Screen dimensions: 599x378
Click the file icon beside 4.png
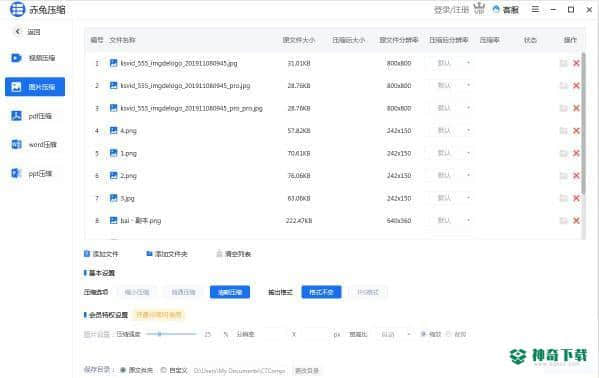(x=113, y=131)
